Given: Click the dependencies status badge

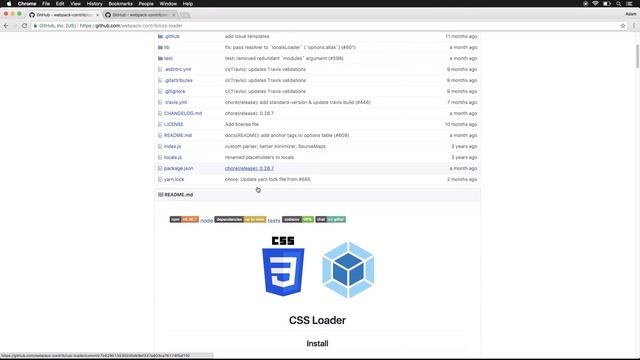Looking at the screenshot, I should [240, 220].
